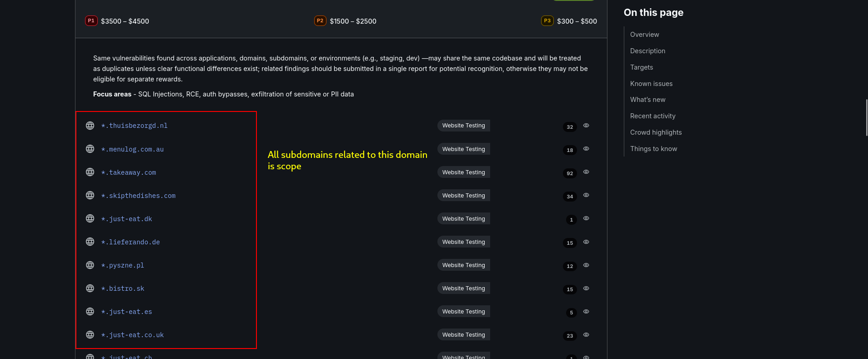Click the 92 count badge for takeaway.com
The width and height of the screenshot is (868, 359).
point(570,173)
